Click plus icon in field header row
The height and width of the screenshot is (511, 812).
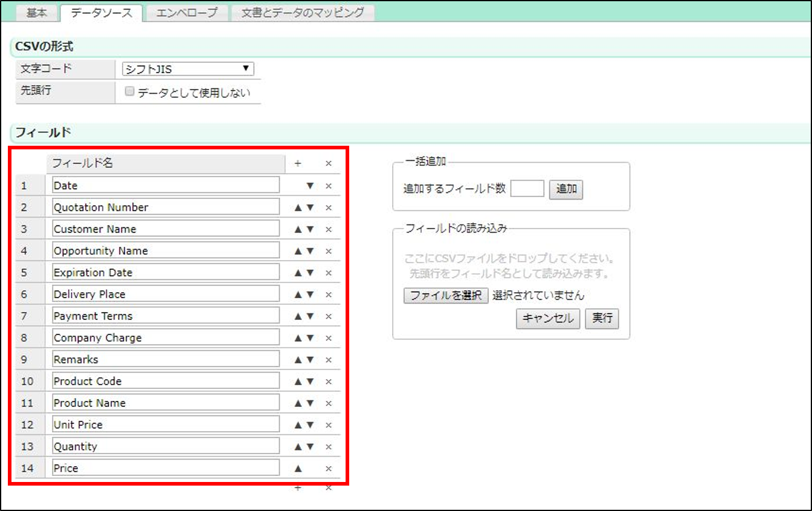pyautogui.click(x=297, y=163)
